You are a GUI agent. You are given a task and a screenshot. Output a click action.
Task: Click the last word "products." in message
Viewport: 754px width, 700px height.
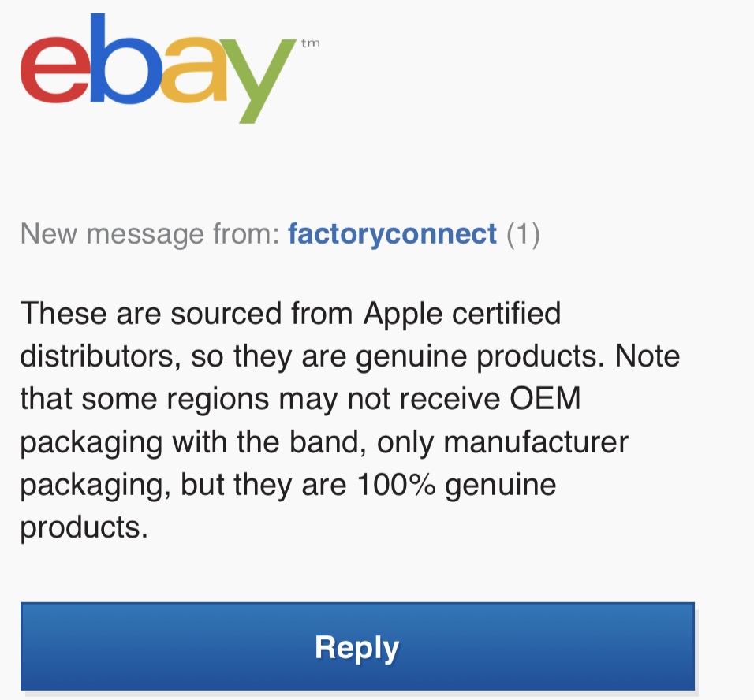(x=84, y=529)
